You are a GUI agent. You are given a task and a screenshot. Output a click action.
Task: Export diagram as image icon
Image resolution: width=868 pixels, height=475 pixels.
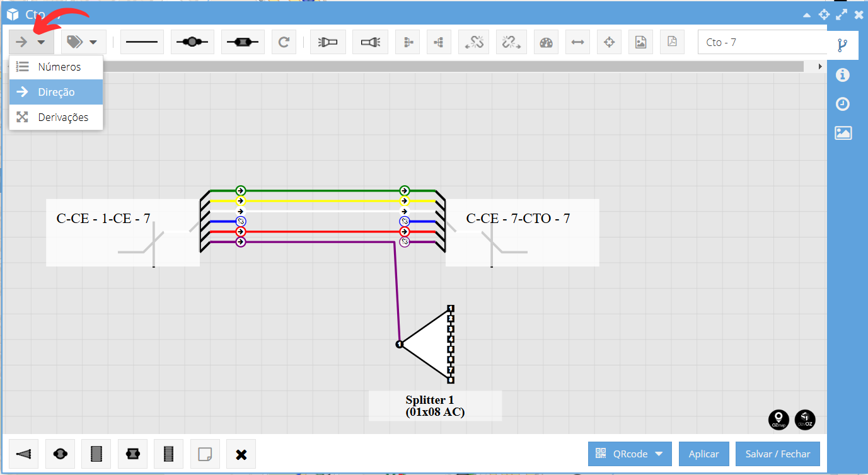(640, 42)
